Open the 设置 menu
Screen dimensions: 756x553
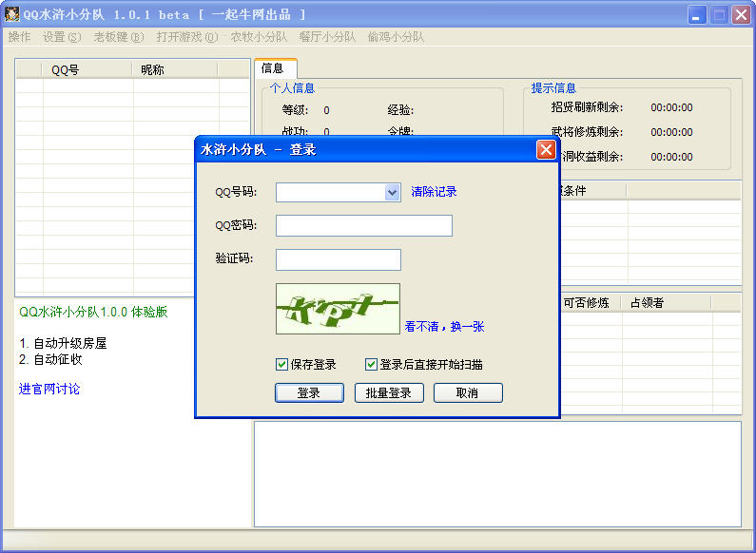click(x=62, y=37)
